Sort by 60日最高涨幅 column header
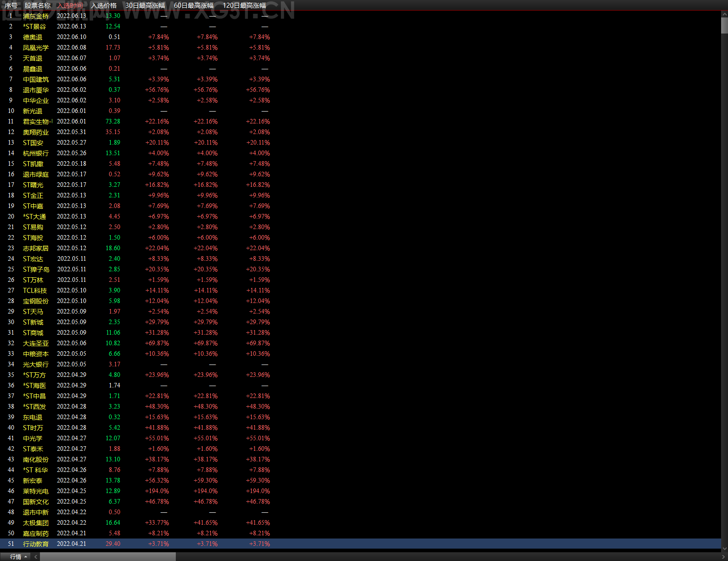The width and height of the screenshot is (728, 561). coord(194,6)
